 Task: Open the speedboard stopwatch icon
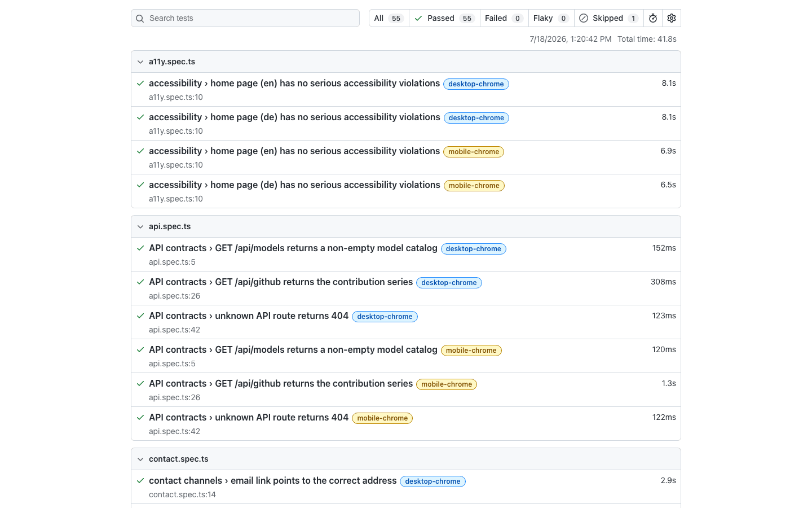pyautogui.click(x=653, y=18)
